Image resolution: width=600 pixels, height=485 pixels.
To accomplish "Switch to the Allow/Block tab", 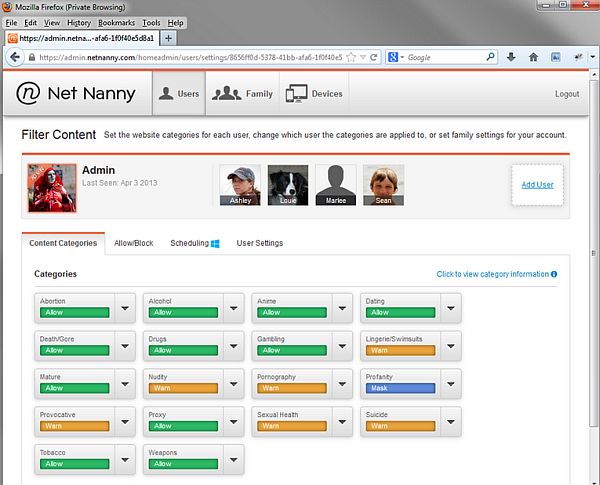I will pos(134,243).
